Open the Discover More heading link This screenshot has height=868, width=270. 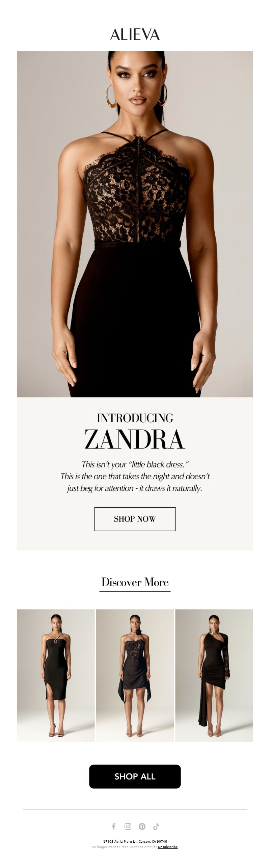(x=135, y=582)
